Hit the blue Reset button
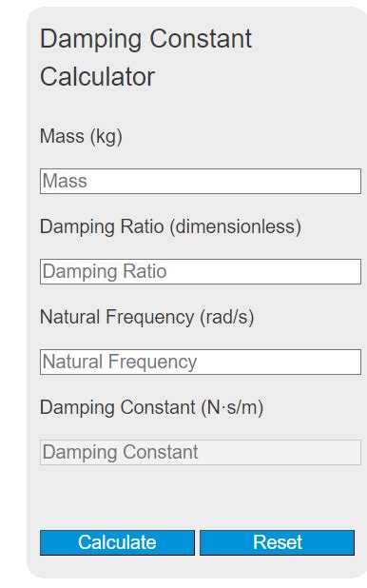367x588 pixels. coord(277,542)
